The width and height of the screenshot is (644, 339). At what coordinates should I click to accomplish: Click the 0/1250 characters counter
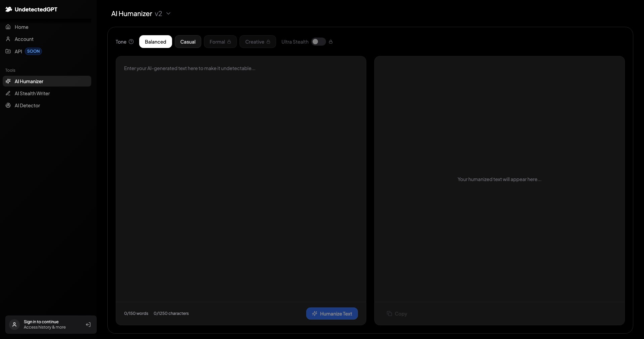[171, 314]
